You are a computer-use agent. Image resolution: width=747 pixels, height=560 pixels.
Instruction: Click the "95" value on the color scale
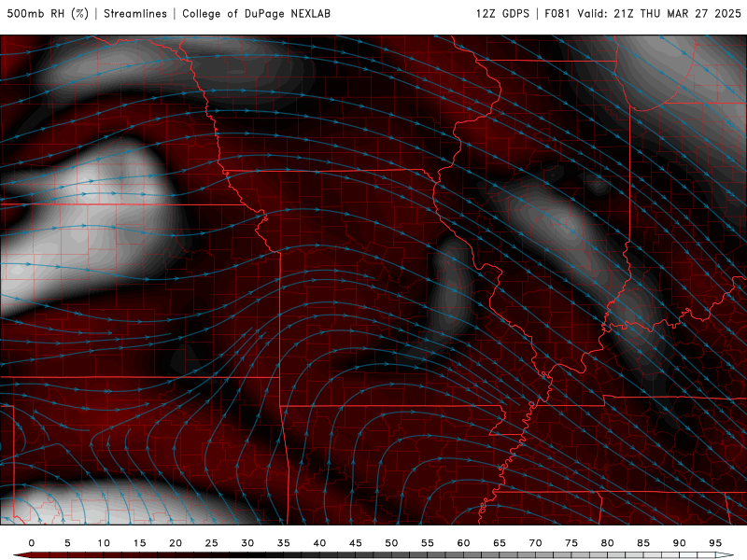pos(715,543)
